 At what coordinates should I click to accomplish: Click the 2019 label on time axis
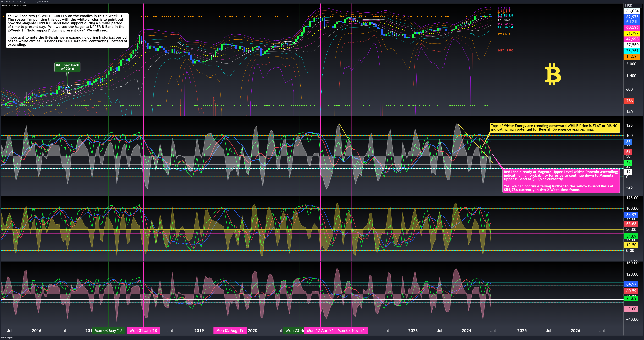point(199,331)
